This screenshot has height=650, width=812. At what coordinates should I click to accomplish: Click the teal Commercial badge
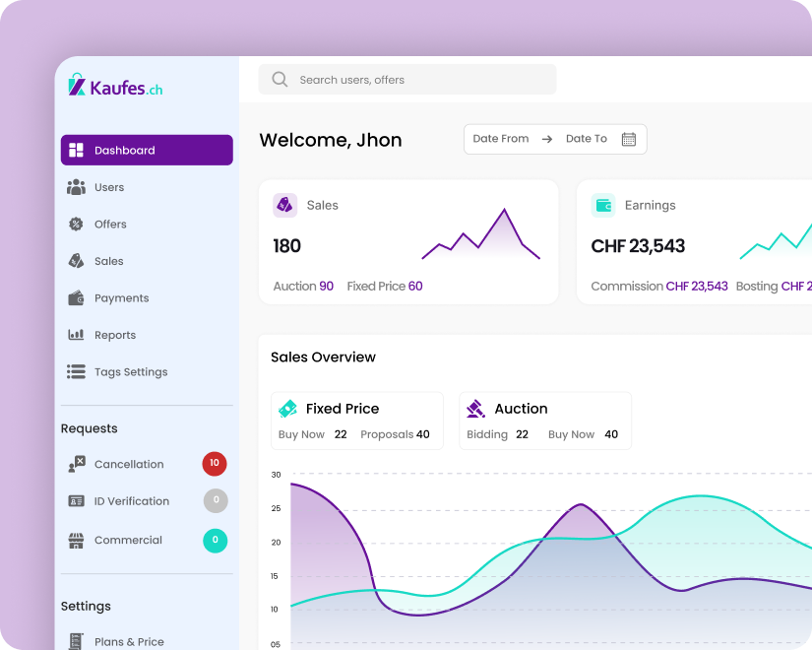click(x=215, y=541)
